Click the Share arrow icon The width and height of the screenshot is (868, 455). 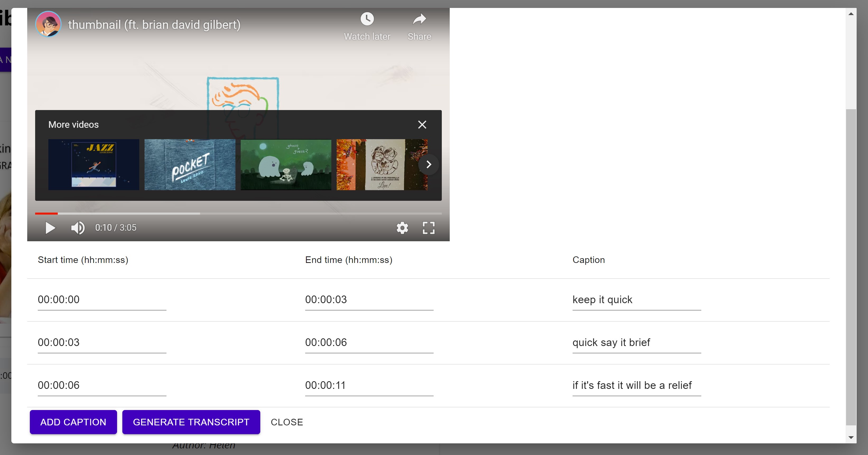tap(419, 19)
